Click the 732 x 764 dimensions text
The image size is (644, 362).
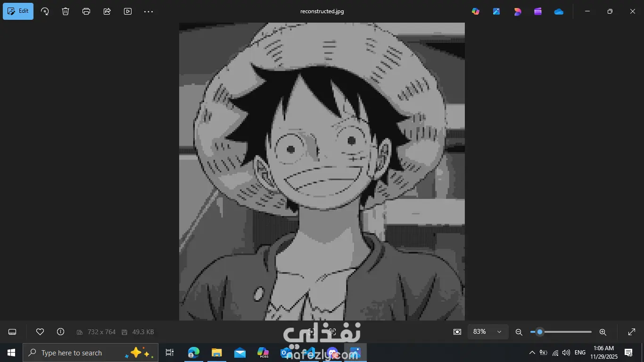click(101, 332)
